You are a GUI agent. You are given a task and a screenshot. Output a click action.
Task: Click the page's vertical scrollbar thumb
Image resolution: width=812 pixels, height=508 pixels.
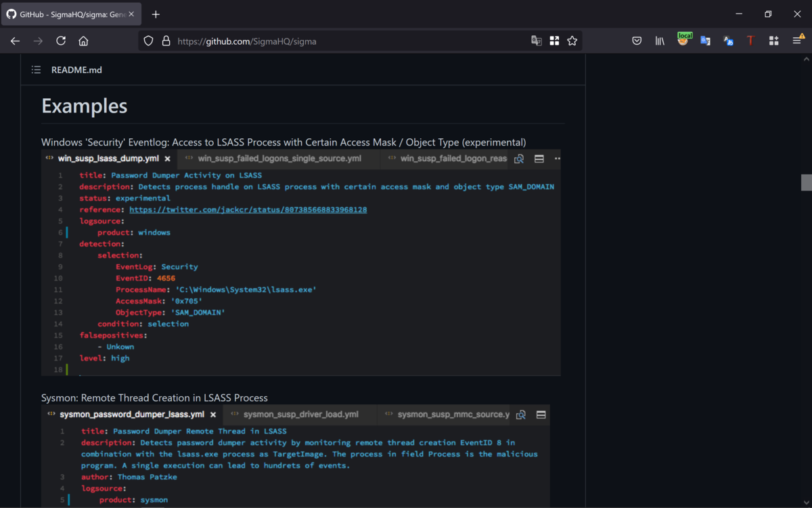click(806, 182)
